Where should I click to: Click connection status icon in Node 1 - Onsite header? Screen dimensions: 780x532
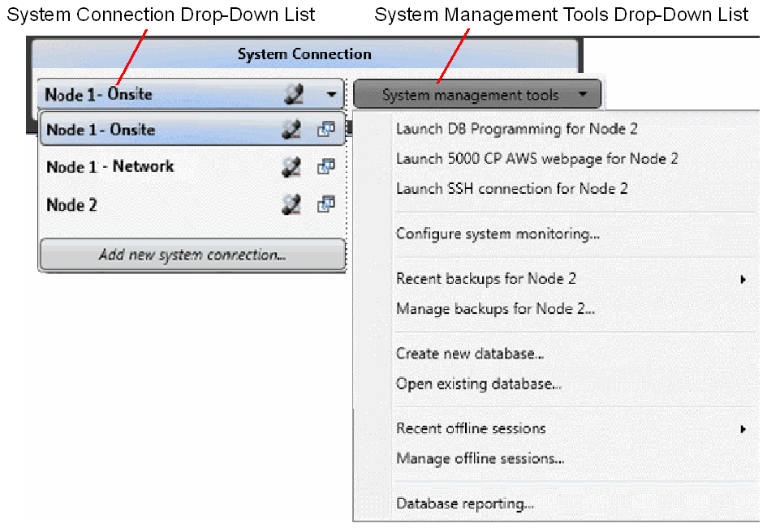pos(294,94)
